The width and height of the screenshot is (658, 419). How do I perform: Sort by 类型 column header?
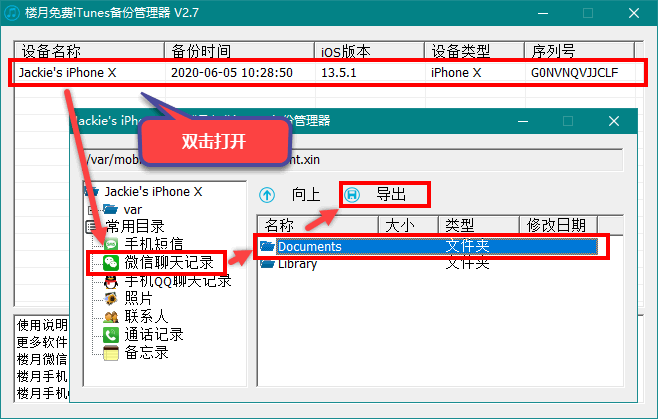point(479,225)
